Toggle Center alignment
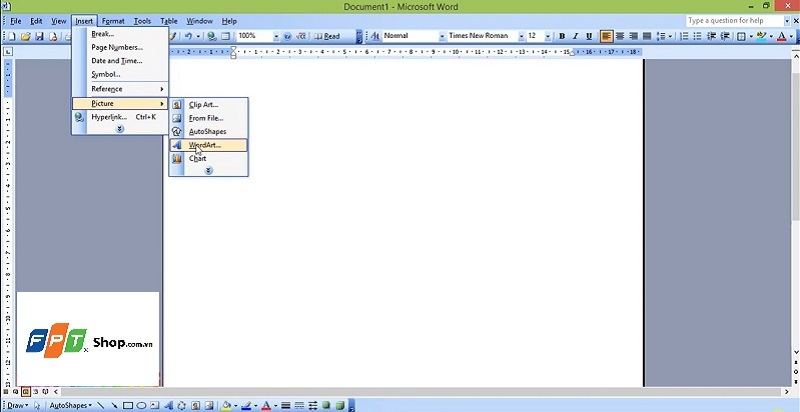Screen dimensions: 800x412 coord(620,36)
